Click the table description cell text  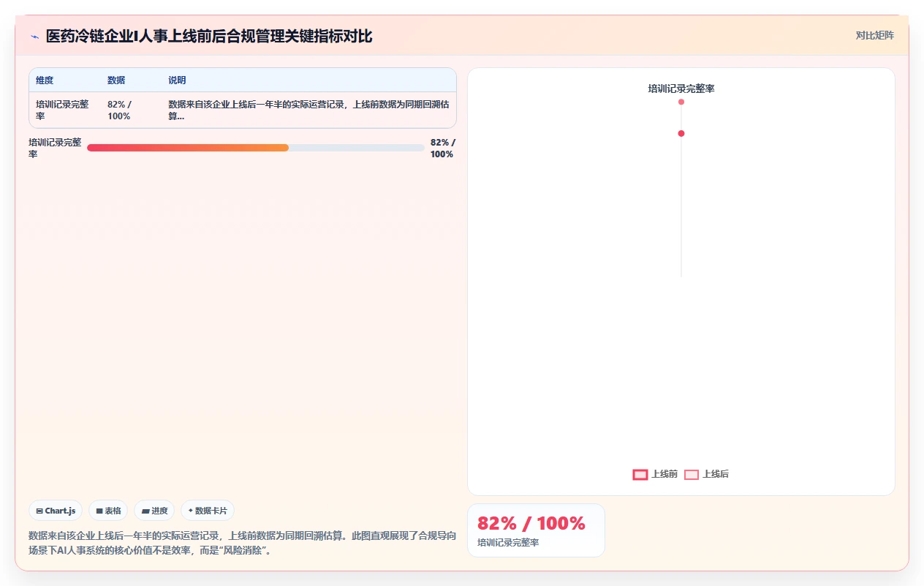pyautogui.click(x=308, y=110)
